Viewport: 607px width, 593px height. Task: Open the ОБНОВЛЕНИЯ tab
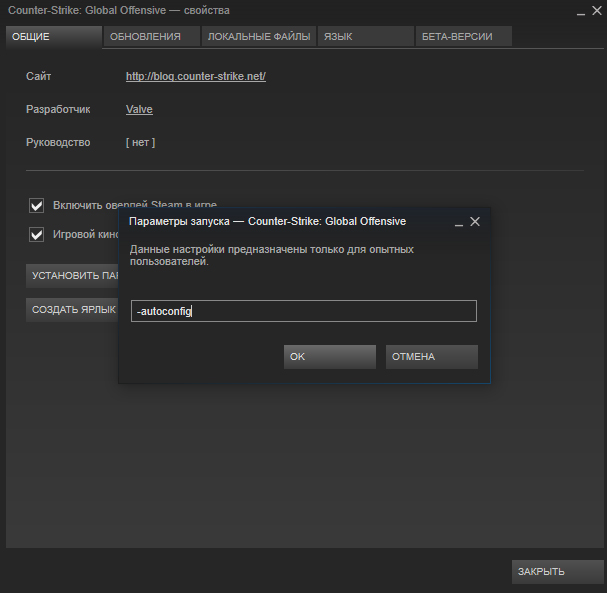tap(152, 37)
